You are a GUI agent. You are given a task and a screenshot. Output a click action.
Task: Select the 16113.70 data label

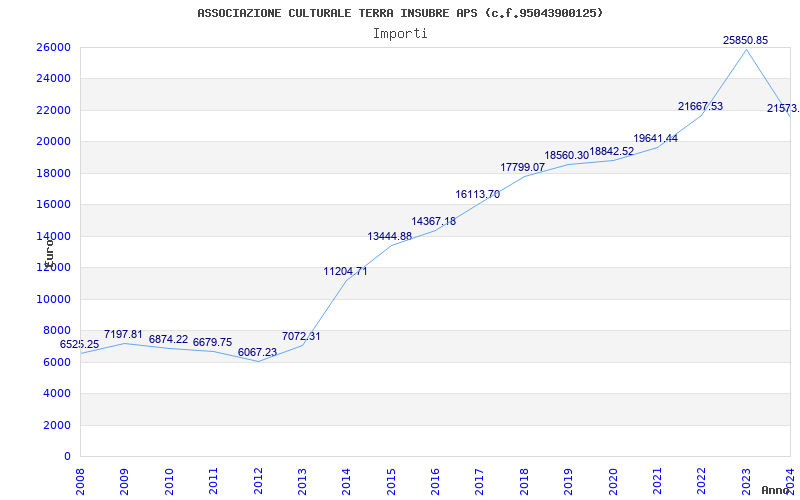tap(478, 194)
